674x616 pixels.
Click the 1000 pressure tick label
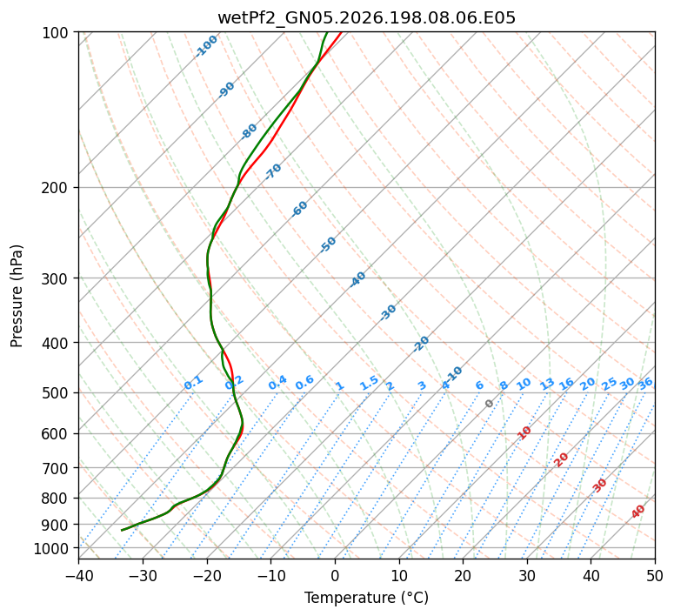click(52, 548)
